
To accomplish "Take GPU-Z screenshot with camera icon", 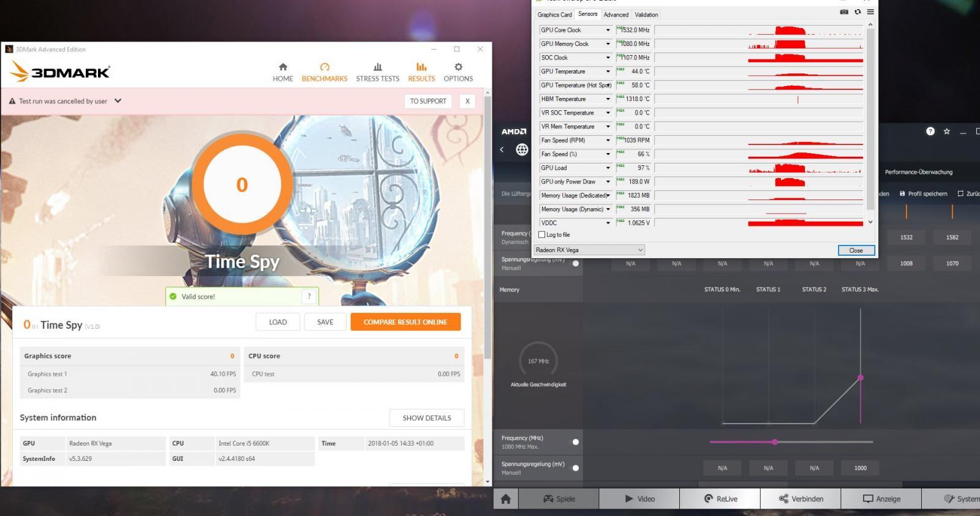I will [x=843, y=12].
